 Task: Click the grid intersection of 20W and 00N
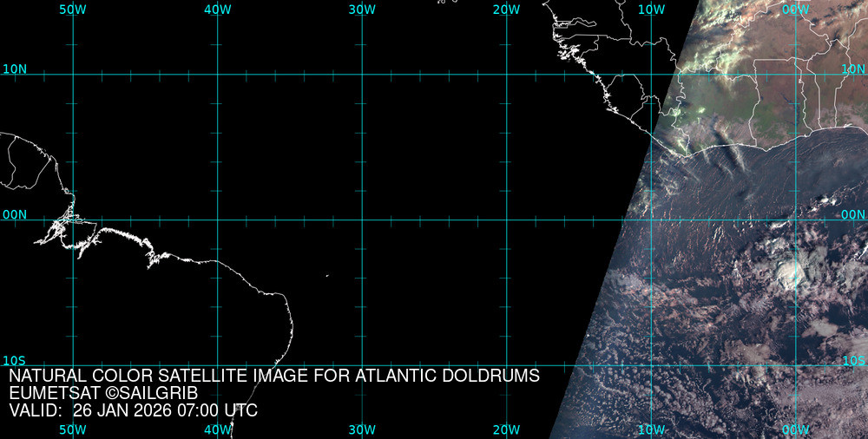pos(506,219)
